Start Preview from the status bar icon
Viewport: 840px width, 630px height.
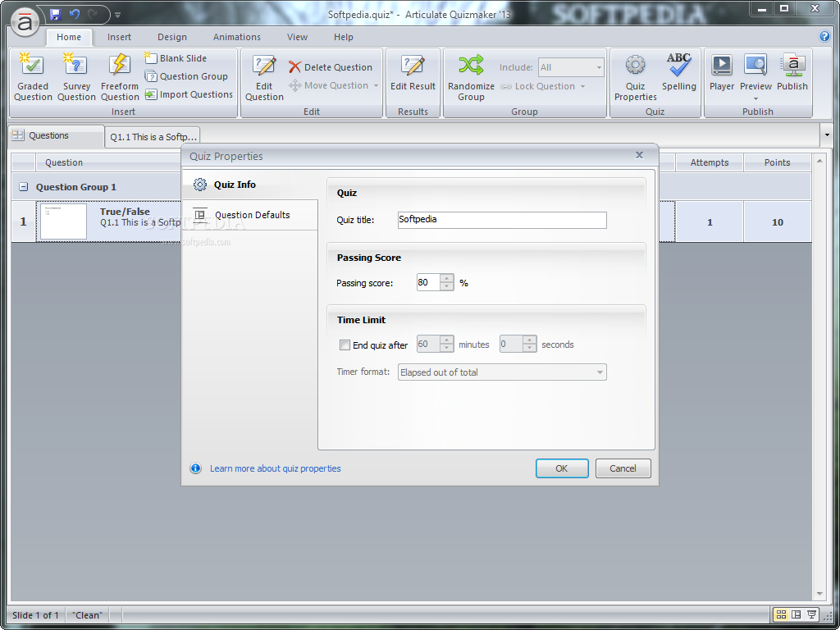tap(811, 614)
